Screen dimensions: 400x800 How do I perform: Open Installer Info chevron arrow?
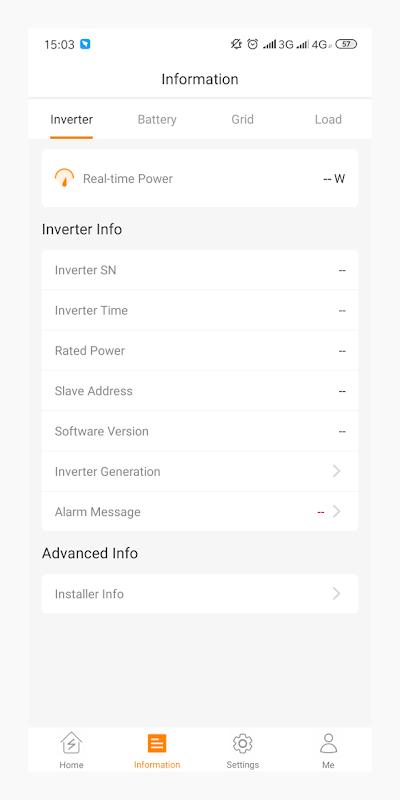point(336,593)
